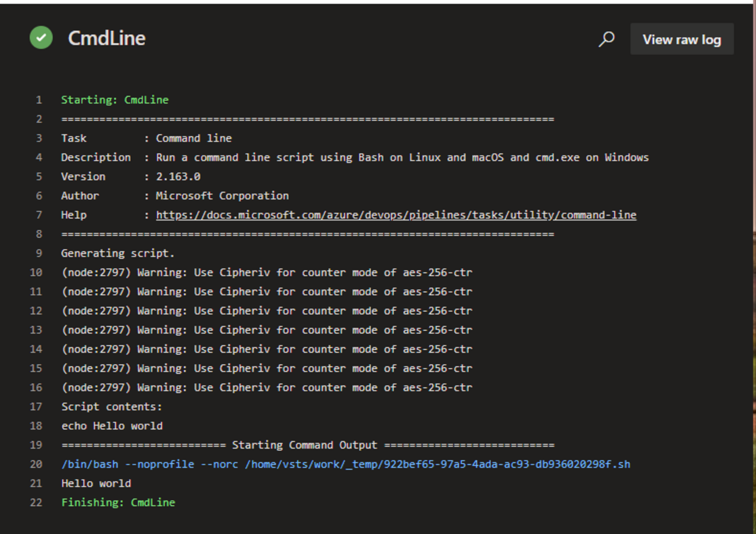
Task: Click the first Cipheriv warning on line 10
Action: point(266,273)
